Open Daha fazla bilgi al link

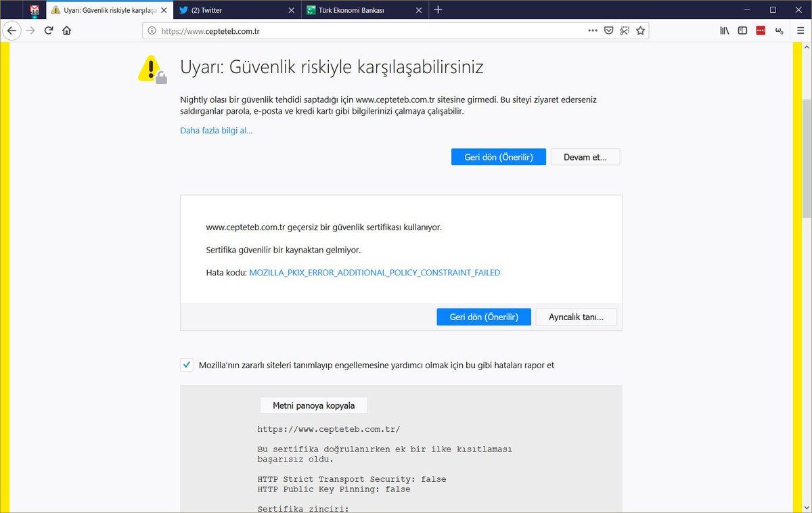coord(217,130)
